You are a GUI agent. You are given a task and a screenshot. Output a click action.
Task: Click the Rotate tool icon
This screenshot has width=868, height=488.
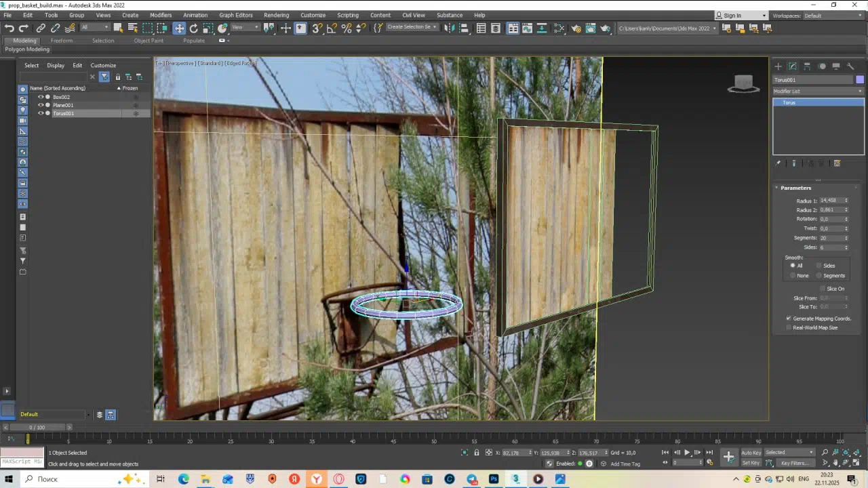point(194,28)
